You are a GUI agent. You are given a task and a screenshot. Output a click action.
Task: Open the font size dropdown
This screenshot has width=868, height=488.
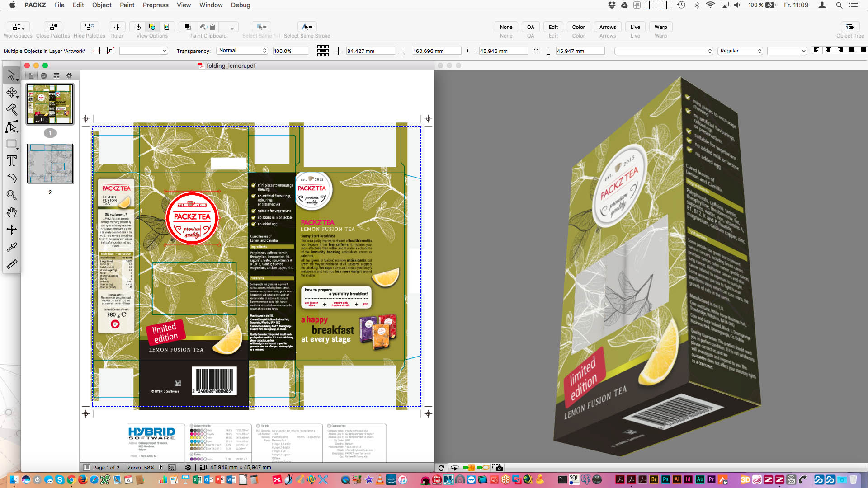787,51
